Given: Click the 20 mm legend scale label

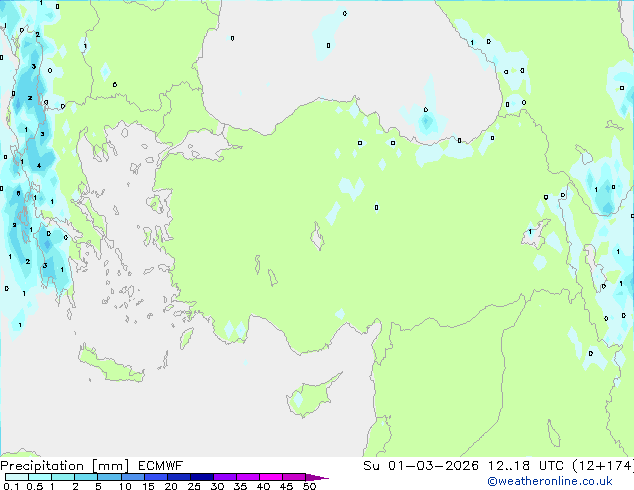Looking at the screenshot, I should click(x=170, y=487).
